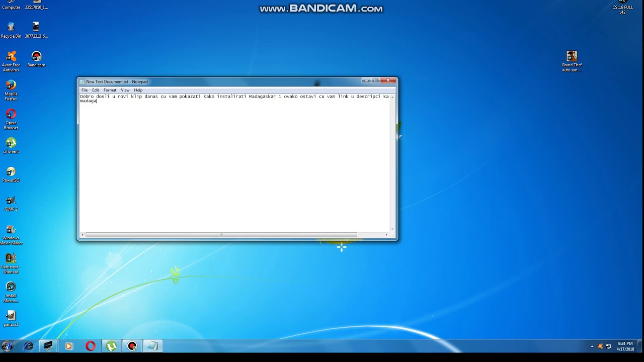Click Notepad horizontal scrollbar thumb
The width and height of the screenshot is (644, 362).
tap(221, 235)
